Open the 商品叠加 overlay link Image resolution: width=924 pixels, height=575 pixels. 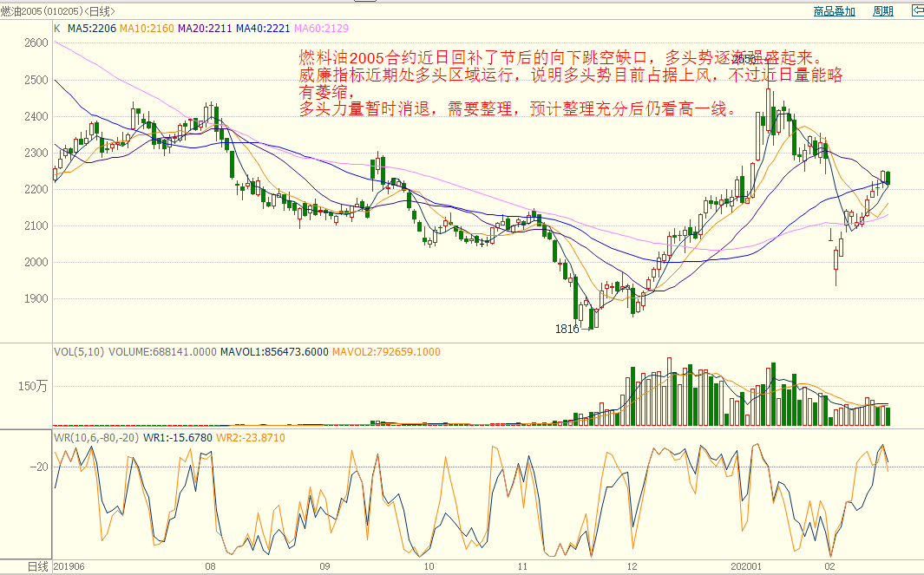(834, 11)
